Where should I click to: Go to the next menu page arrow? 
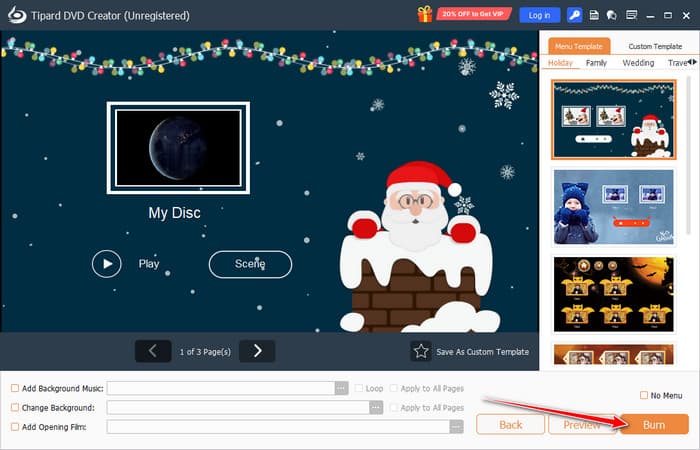click(x=257, y=350)
